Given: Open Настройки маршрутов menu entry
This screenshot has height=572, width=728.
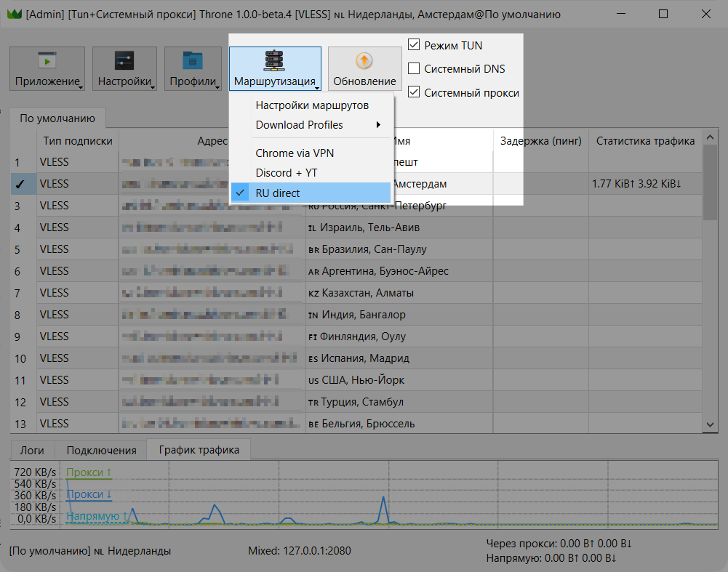Looking at the screenshot, I should [x=312, y=105].
